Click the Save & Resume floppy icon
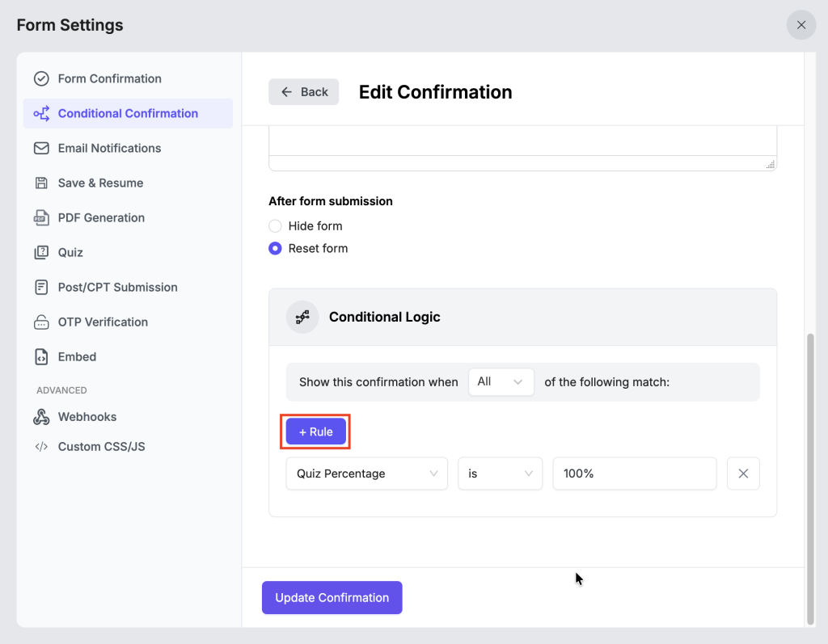Viewport: 828px width, 644px height. click(x=41, y=183)
